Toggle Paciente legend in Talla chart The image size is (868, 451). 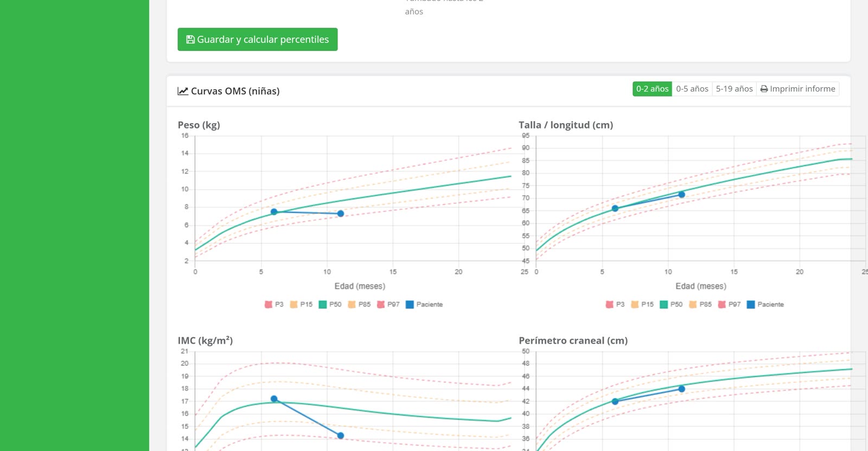765,305
